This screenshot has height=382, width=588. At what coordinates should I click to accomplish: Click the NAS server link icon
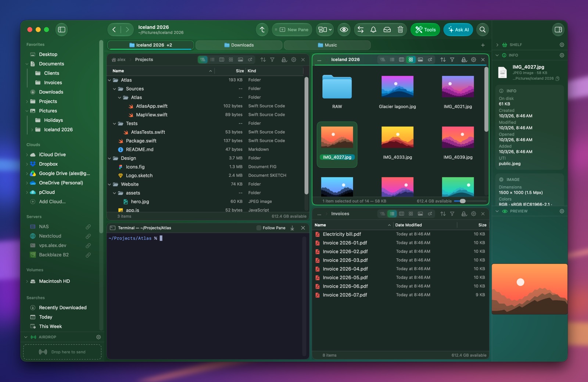click(x=88, y=227)
